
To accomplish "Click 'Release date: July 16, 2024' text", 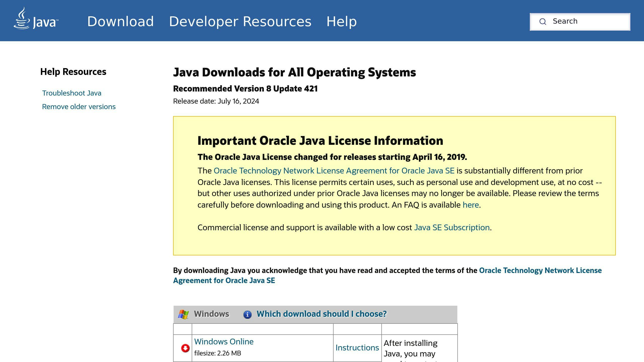I will [x=216, y=101].
